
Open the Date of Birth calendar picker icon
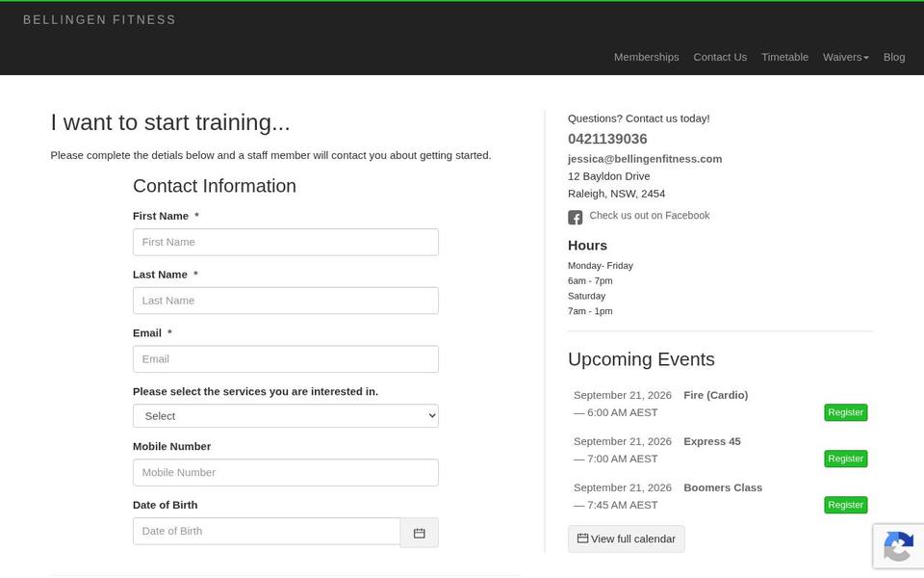(419, 533)
